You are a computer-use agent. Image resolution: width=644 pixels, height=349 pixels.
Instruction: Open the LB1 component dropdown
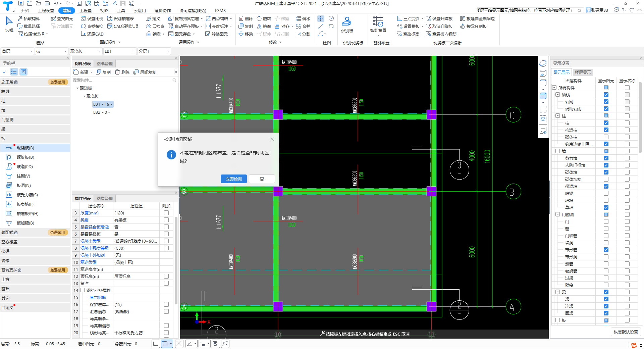click(119, 51)
